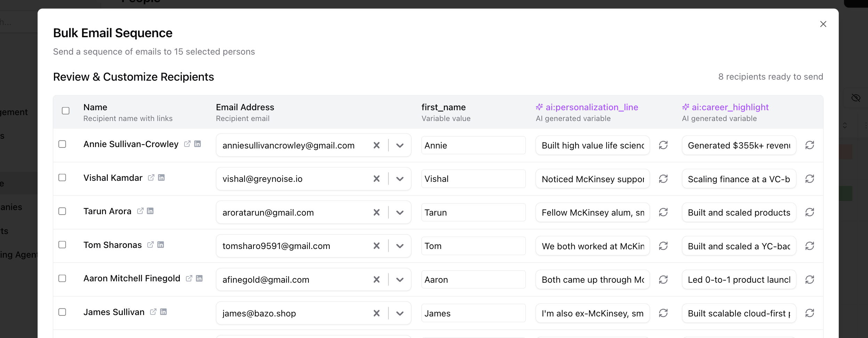
Task: Regenerate Vishal's personalization line
Action: (663, 179)
